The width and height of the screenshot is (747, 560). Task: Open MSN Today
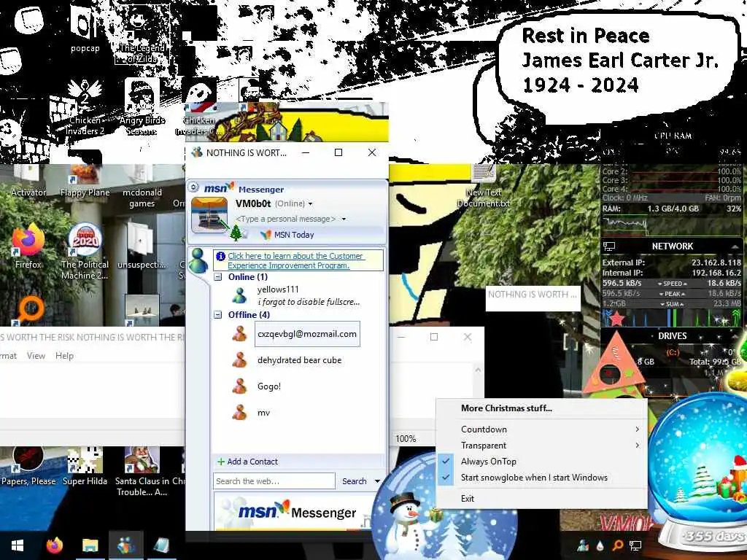pyautogui.click(x=294, y=235)
